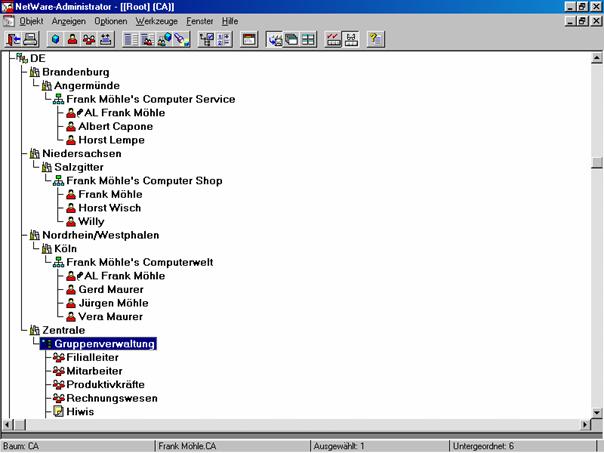Click the red-titled window toolbar icon
The width and height of the screenshot is (604, 453).
coord(249,39)
